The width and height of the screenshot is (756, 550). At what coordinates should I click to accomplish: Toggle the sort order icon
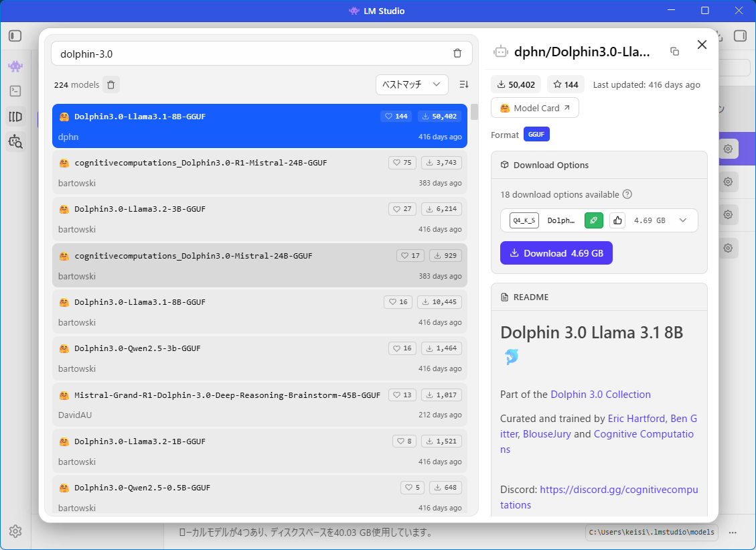(x=464, y=84)
